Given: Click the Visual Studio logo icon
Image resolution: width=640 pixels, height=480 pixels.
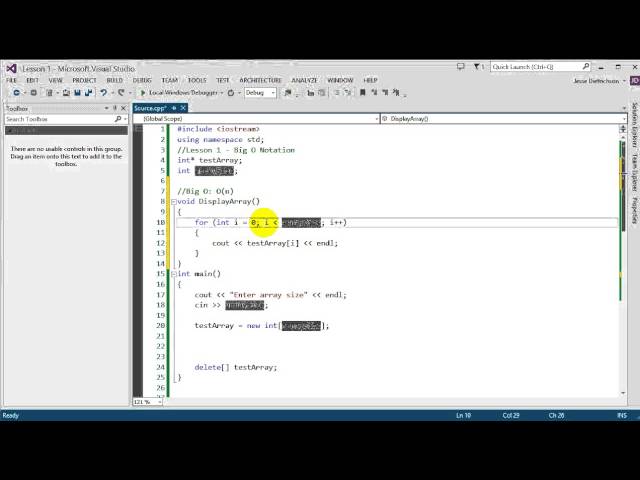Looking at the screenshot, I should [x=11, y=69].
